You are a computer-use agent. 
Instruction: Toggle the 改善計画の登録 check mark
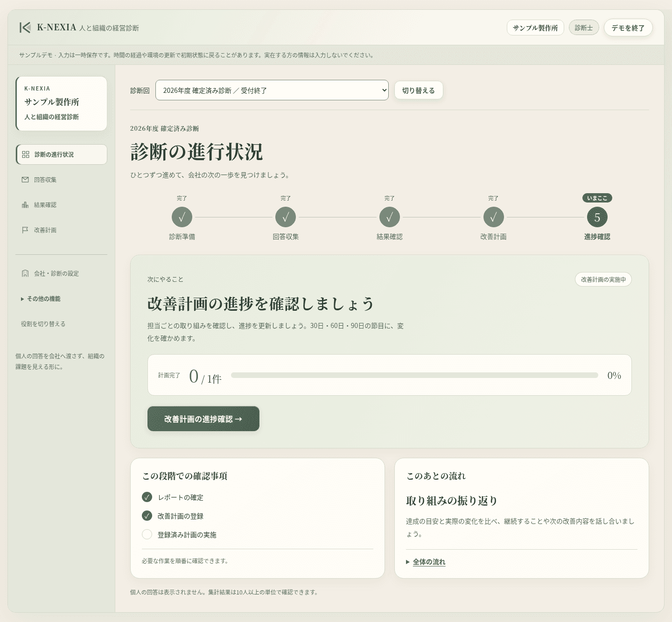coord(147,516)
